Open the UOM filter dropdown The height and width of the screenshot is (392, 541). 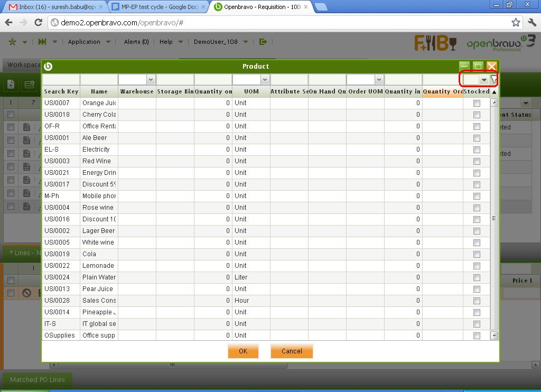click(x=265, y=80)
